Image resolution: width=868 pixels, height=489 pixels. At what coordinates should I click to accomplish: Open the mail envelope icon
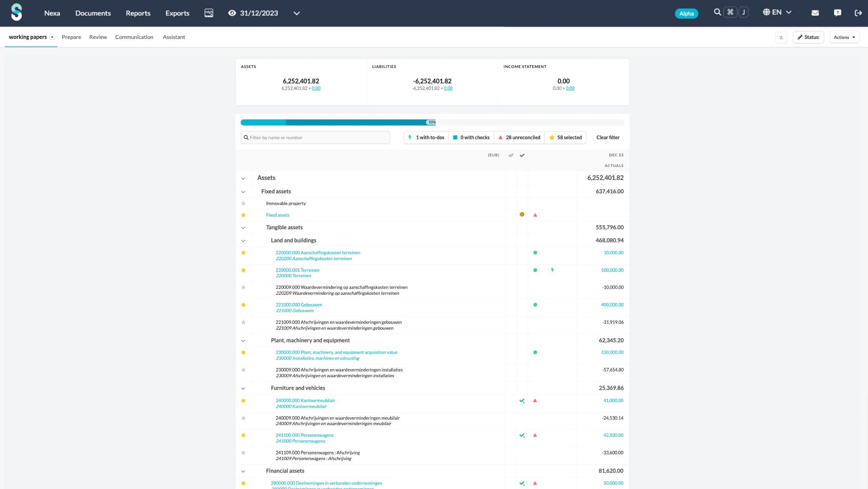(815, 13)
